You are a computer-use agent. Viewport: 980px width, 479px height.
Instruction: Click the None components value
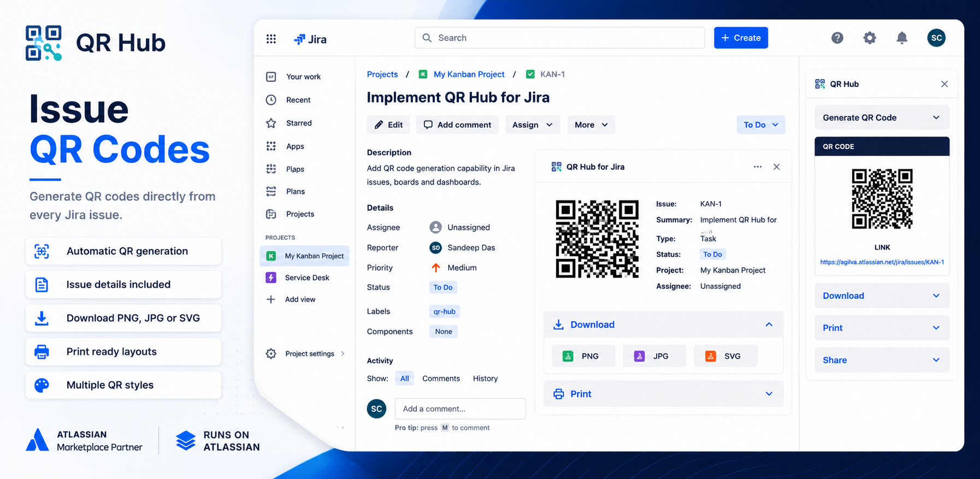click(x=444, y=332)
